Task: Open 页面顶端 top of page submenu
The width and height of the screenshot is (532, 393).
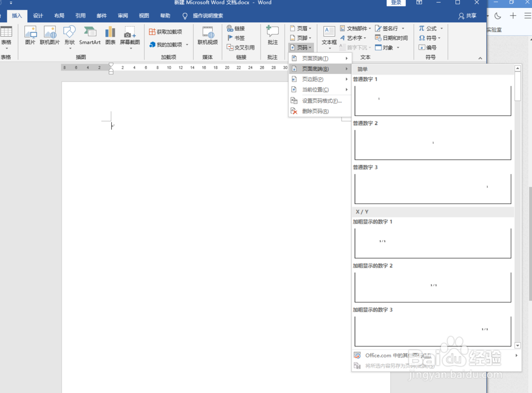Action: (x=320, y=59)
